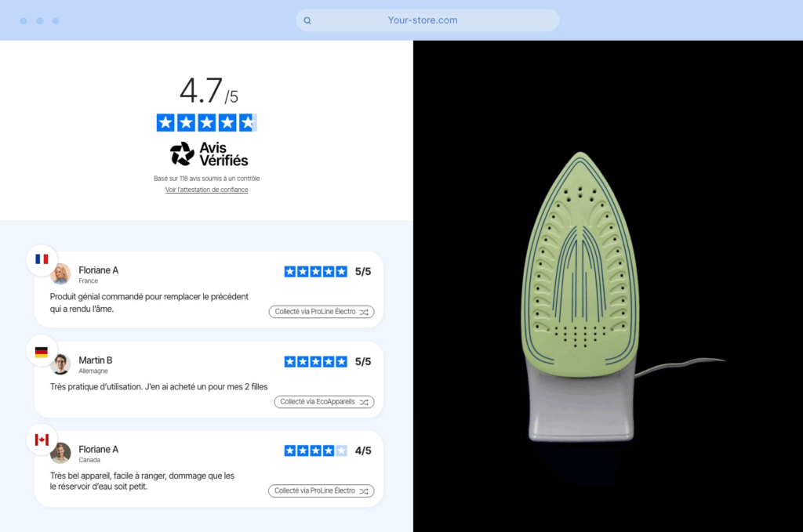Click Floriane A's avatar from France
The width and height of the screenshot is (803, 532).
(x=61, y=274)
